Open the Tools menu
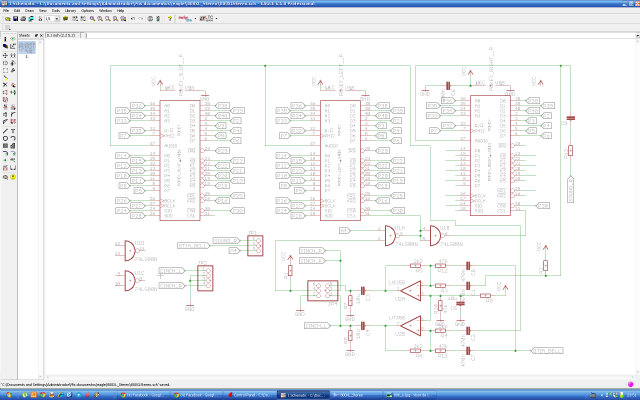640x400 pixels. (56, 11)
